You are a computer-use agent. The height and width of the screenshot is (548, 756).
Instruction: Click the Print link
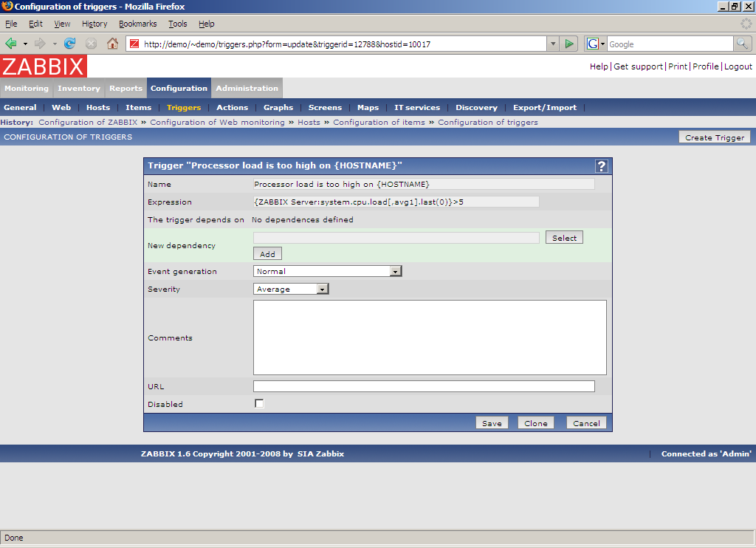pos(678,66)
